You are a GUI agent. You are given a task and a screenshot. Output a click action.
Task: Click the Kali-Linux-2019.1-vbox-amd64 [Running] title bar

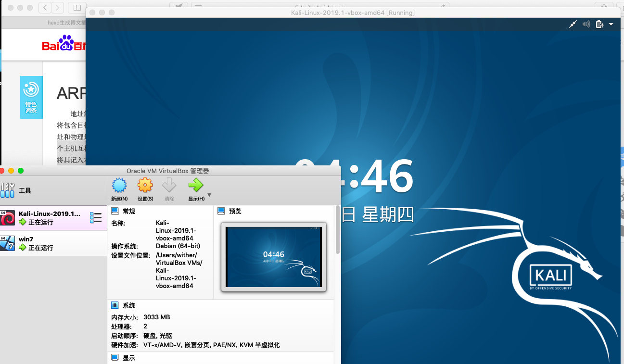(x=353, y=13)
